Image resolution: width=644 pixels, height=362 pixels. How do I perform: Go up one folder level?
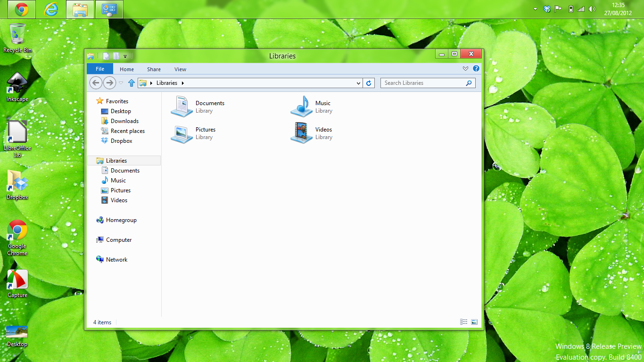coord(132,83)
